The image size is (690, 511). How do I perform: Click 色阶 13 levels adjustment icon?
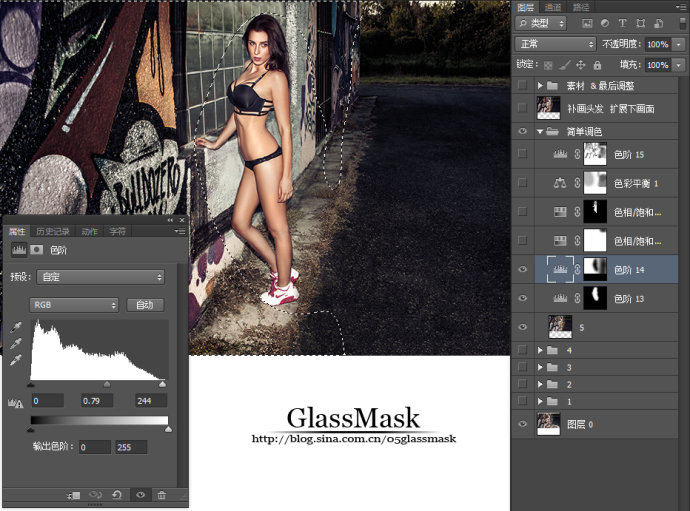coord(560,298)
